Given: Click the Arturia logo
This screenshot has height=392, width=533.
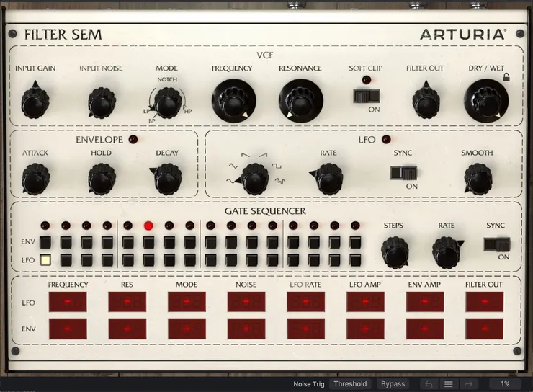Looking at the screenshot, I should 463,35.
